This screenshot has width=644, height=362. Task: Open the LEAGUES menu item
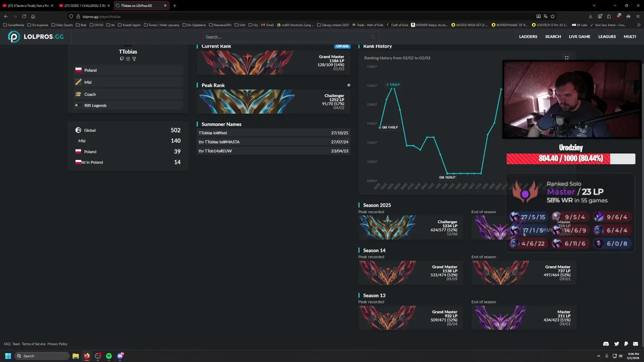click(x=607, y=37)
